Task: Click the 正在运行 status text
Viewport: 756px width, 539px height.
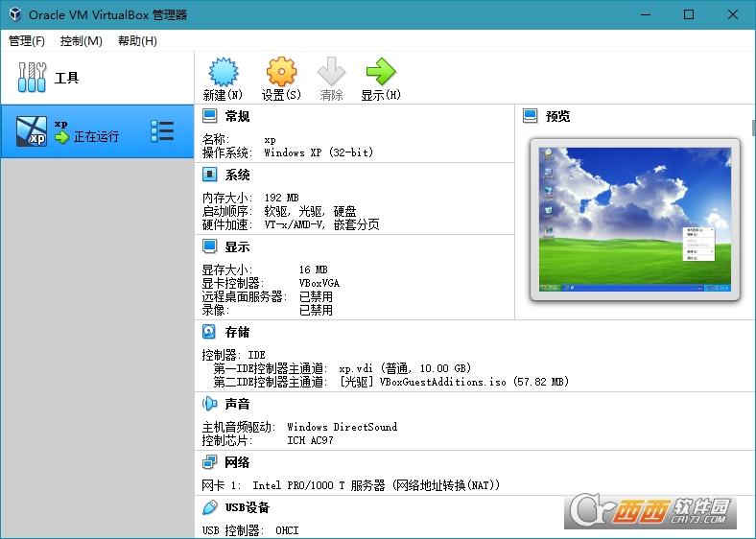Action: pyautogui.click(x=96, y=137)
